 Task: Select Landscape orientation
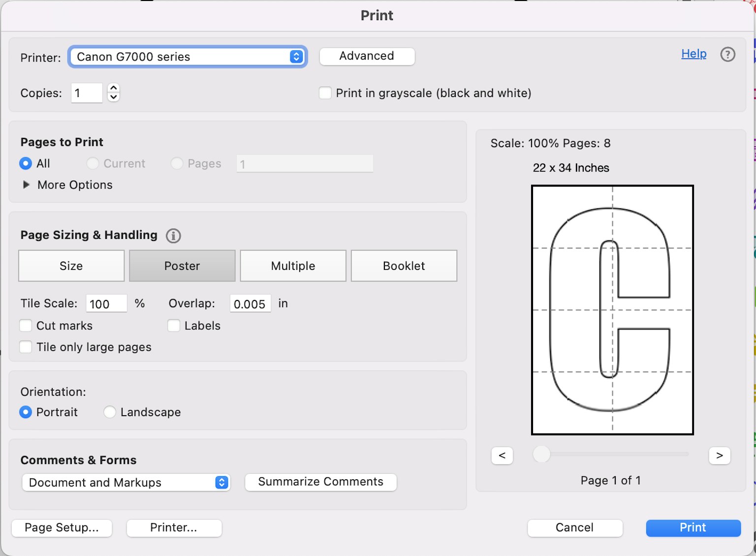click(110, 412)
